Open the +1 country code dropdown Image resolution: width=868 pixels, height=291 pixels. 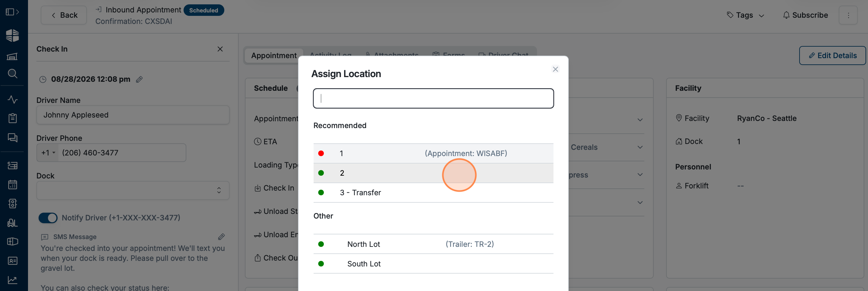pos(48,153)
